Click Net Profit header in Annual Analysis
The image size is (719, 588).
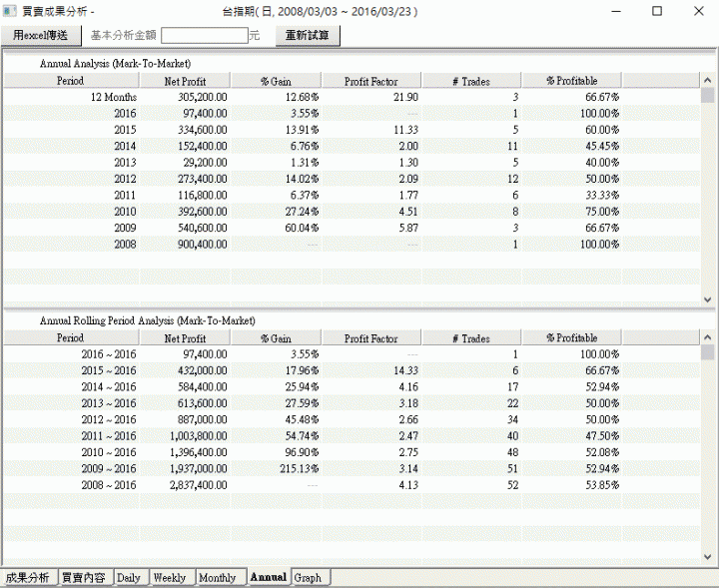click(186, 81)
